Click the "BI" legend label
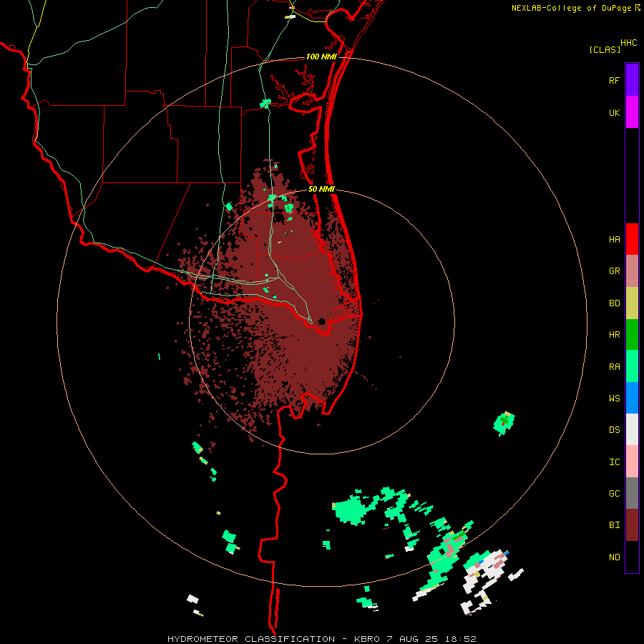The width and height of the screenshot is (644, 644). 614,525
